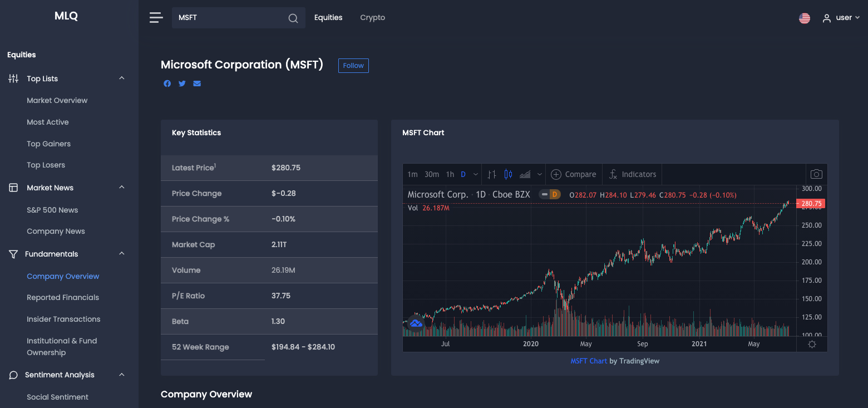This screenshot has width=868, height=408.
Task: Switch to the Crypto tab
Action: point(373,17)
